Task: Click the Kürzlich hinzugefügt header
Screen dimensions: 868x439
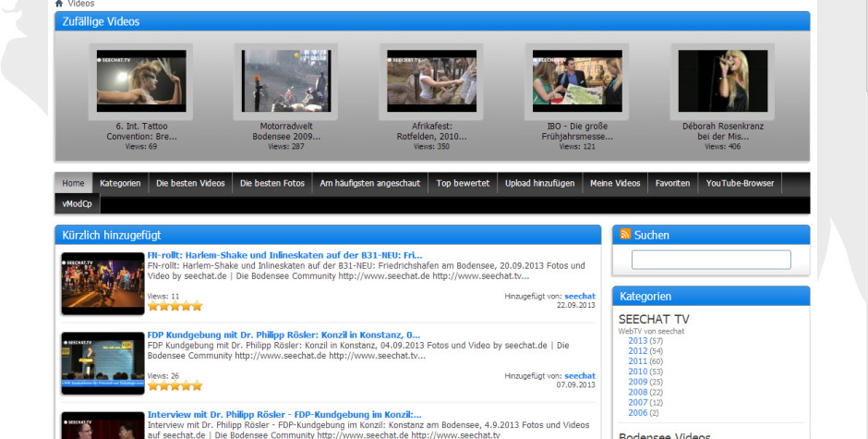Action: point(328,235)
